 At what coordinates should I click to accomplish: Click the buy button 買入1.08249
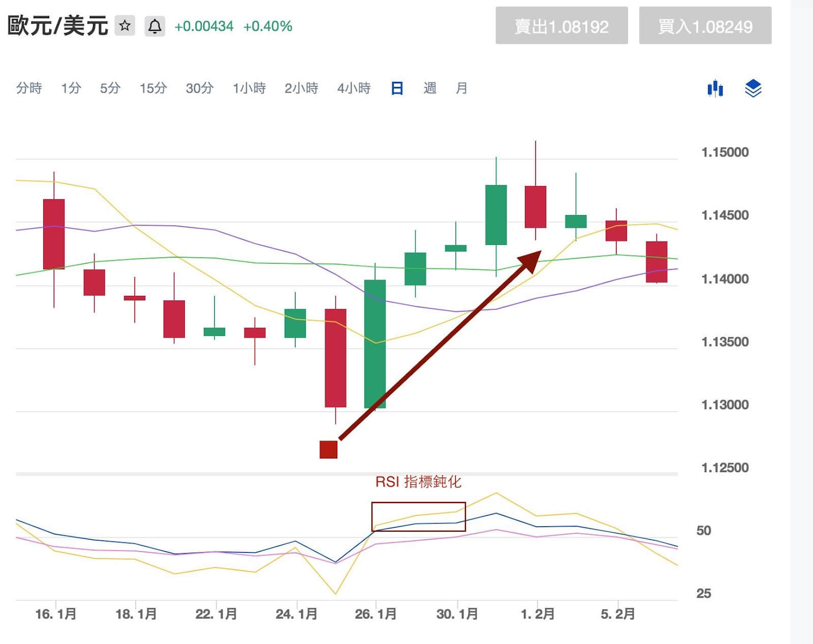[705, 26]
